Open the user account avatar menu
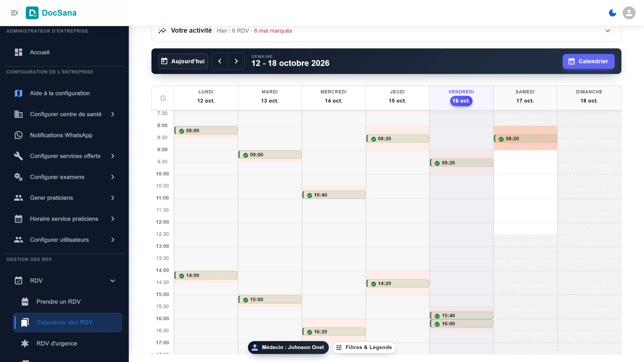Viewport: 644px width, 362px height. click(x=629, y=13)
